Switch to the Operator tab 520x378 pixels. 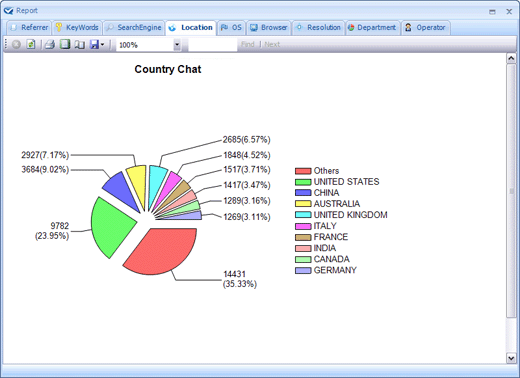pos(426,28)
